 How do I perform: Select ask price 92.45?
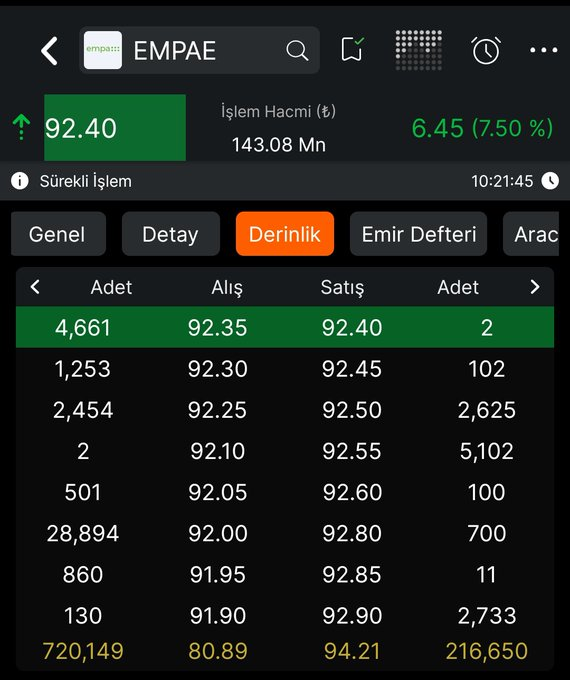point(352,369)
